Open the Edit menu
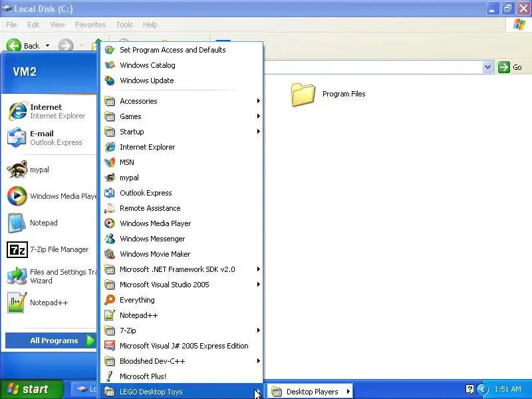532x399 pixels. click(33, 25)
